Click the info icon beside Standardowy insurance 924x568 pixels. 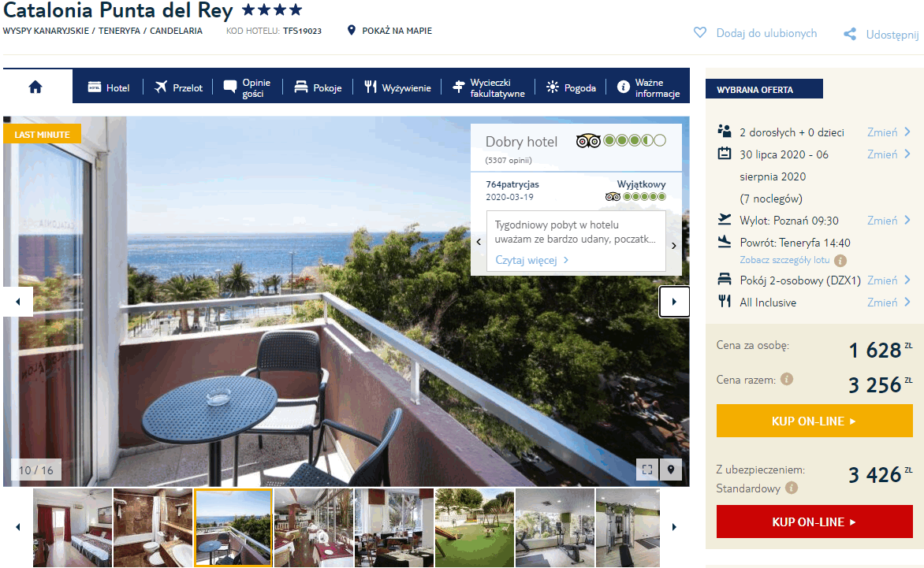(x=792, y=488)
